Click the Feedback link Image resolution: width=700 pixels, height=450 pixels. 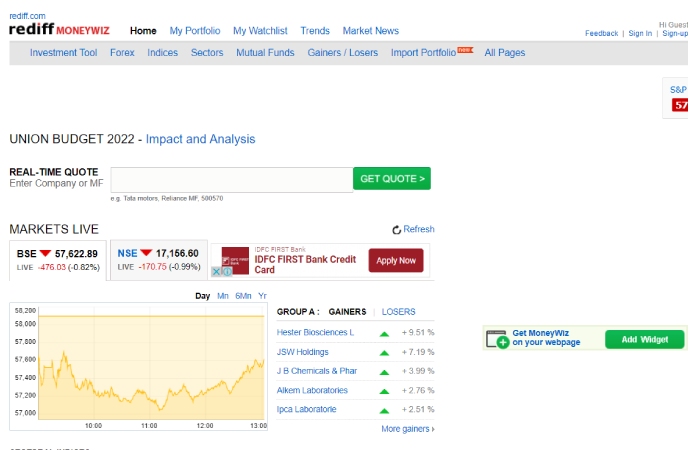[601, 33]
